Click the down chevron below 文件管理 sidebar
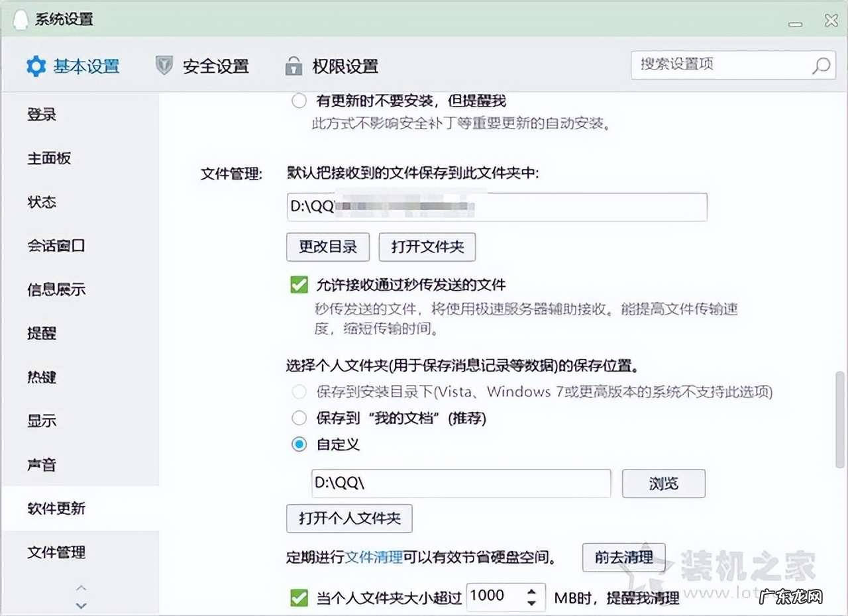This screenshot has width=848, height=616. (x=81, y=605)
